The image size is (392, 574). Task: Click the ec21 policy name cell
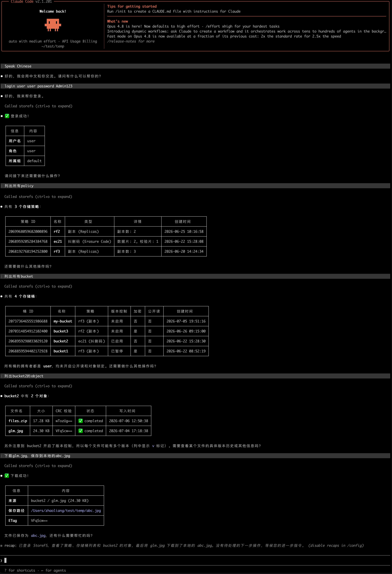coord(58,241)
